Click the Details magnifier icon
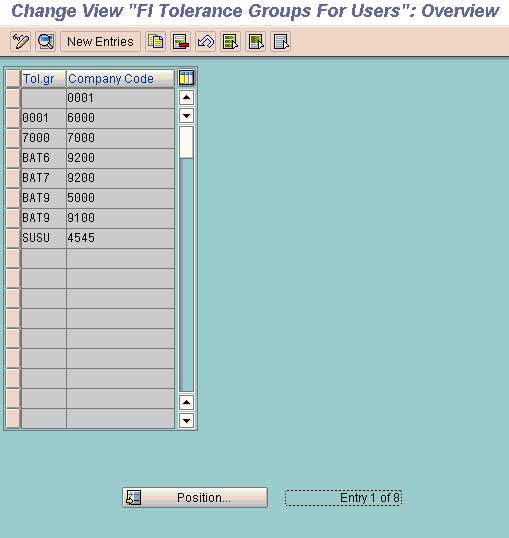The image size is (509, 538). (x=46, y=42)
